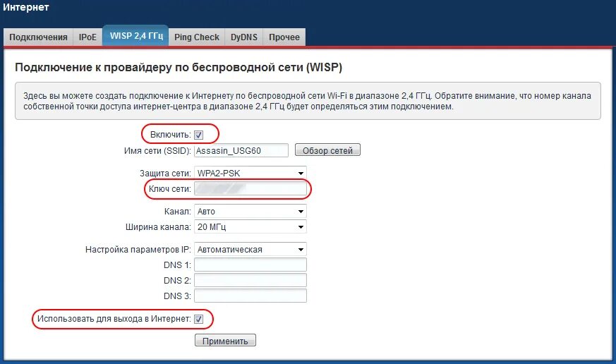Click the WISP connection section heading
Image resolution: width=616 pixels, height=364 pixels.
point(179,67)
